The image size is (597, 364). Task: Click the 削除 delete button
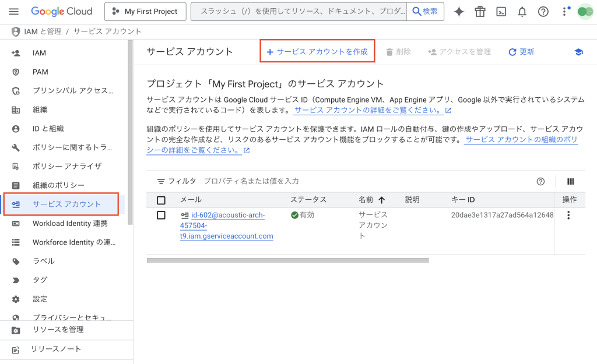398,52
